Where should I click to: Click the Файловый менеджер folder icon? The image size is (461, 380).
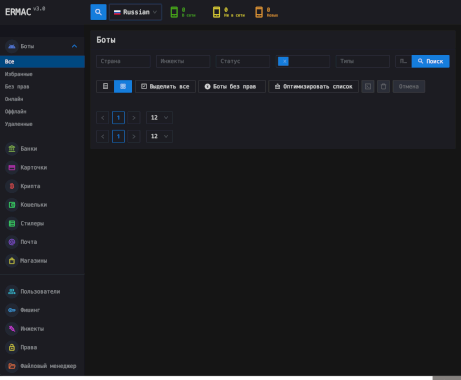12,366
